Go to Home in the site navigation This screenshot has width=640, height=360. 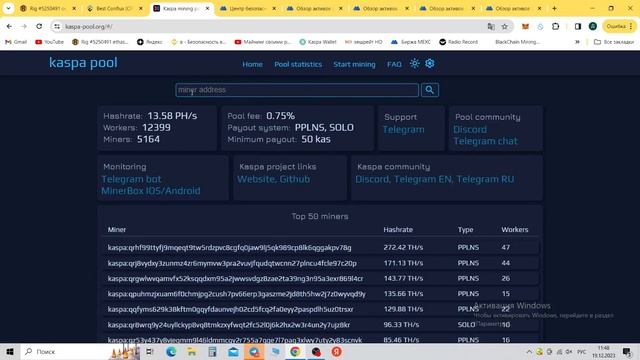coord(252,64)
